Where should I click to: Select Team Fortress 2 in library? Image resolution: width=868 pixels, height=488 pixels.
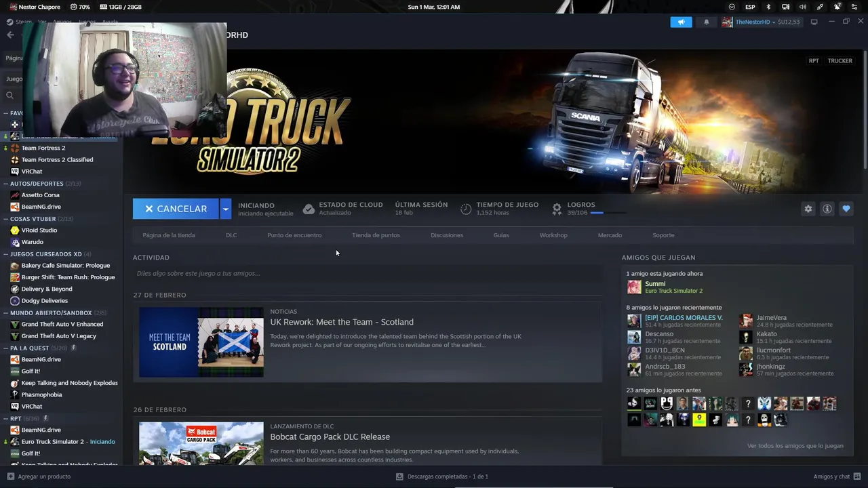pos(43,148)
